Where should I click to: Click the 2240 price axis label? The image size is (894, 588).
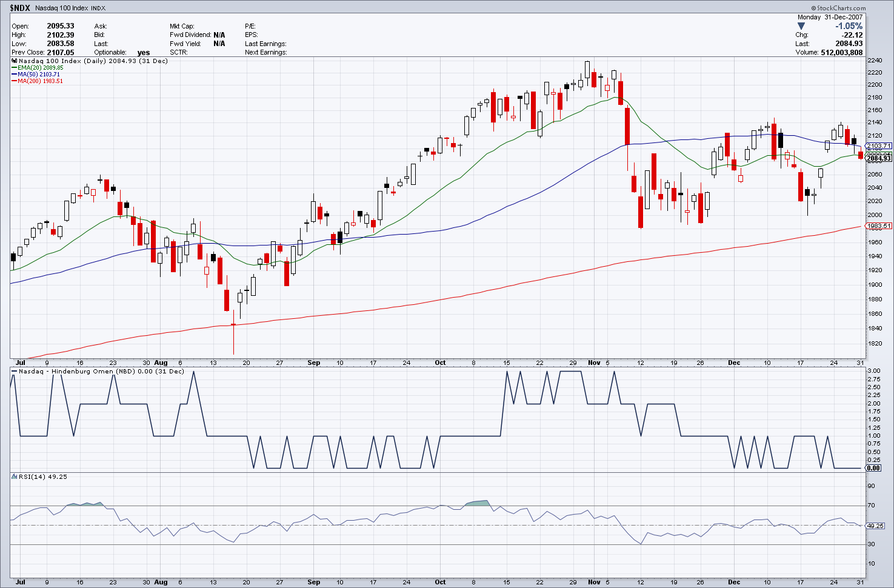pyautogui.click(x=875, y=61)
